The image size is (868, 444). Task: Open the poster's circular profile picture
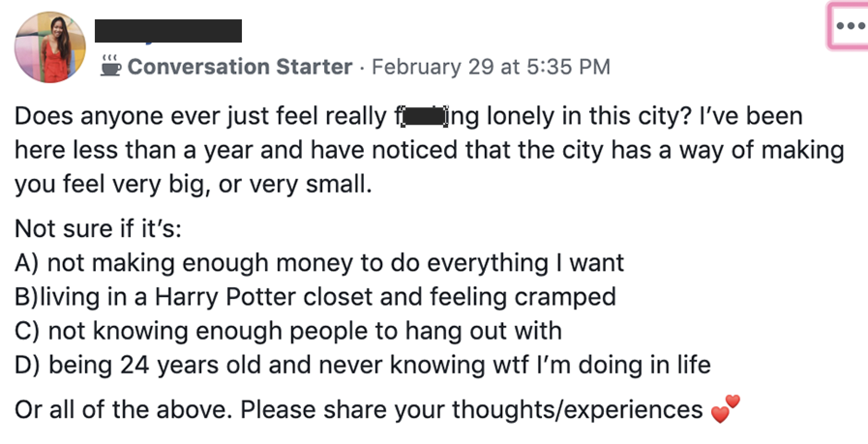point(50,47)
